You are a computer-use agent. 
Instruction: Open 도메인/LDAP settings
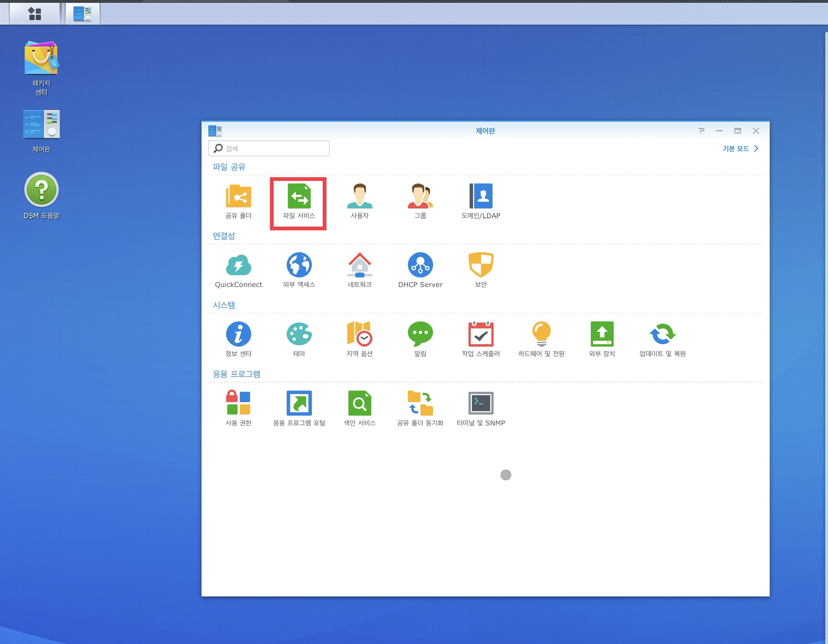[x=481, y=202]
